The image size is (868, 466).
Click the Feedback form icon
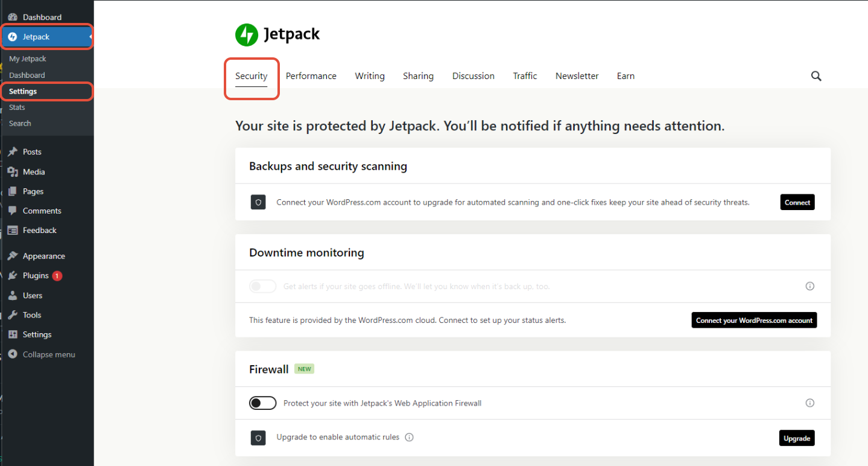click(x=13, y=230)
